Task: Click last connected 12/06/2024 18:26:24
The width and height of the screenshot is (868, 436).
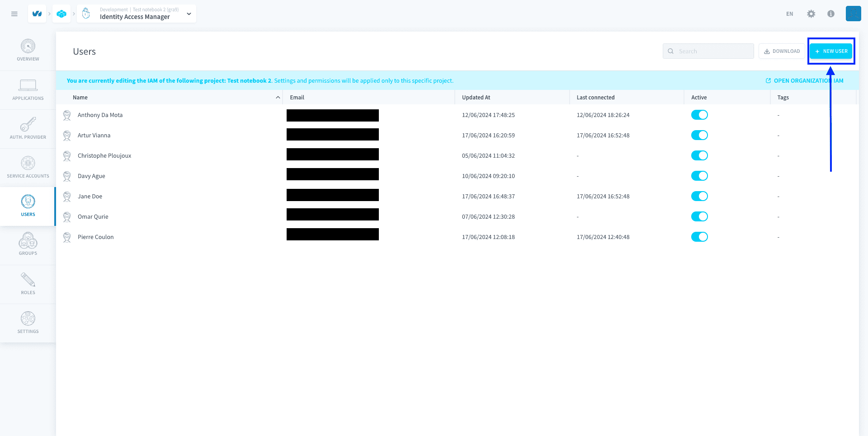Action: (603, 115)
